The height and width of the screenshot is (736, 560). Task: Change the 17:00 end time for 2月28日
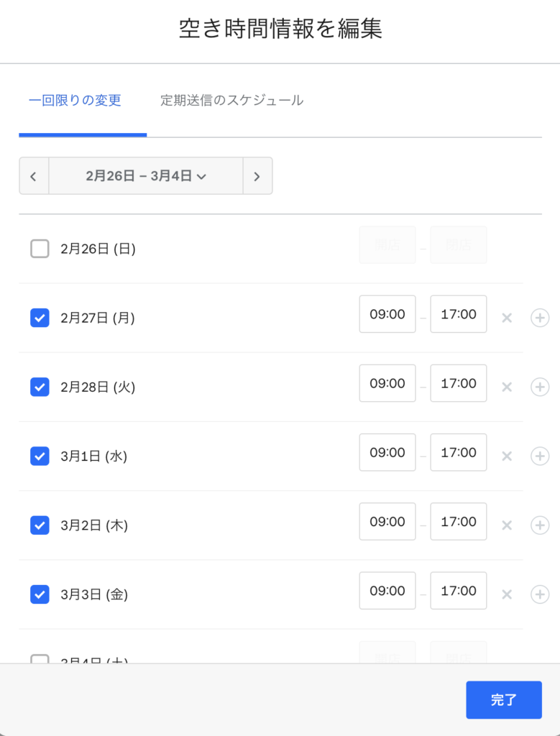pyautogui.click(x=459, y=384)
